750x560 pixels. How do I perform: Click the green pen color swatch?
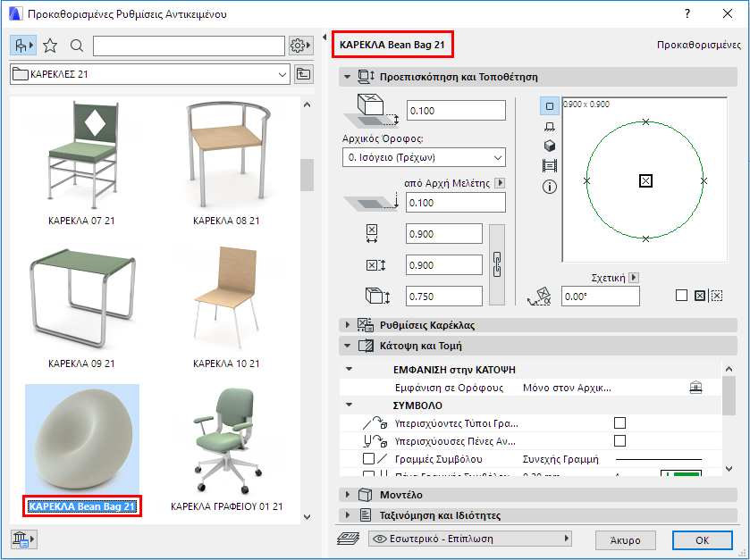[x=681, y=473]
